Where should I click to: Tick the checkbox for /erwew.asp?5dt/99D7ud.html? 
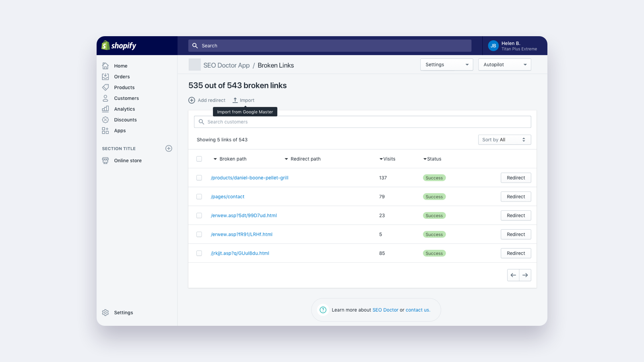click(x=199, y=216)
